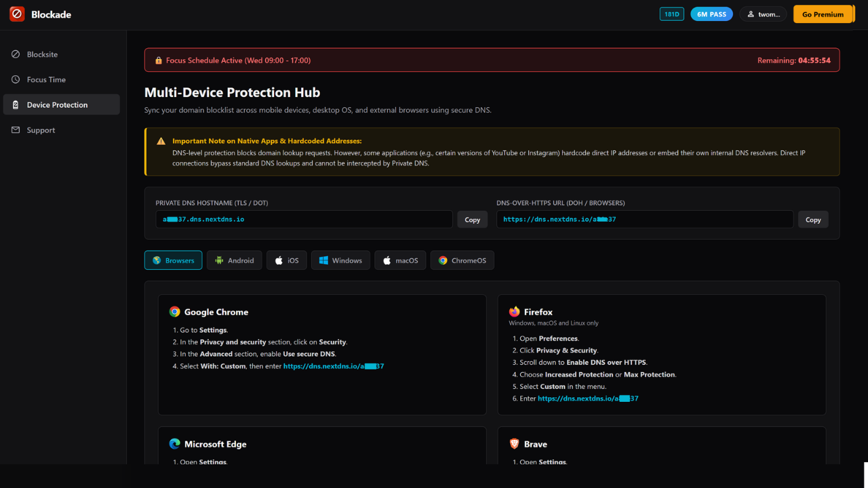This screenshot has height=488, width=868.
Task: Click the DNS link in Firefox steps
Action: (x=588, y=399)
